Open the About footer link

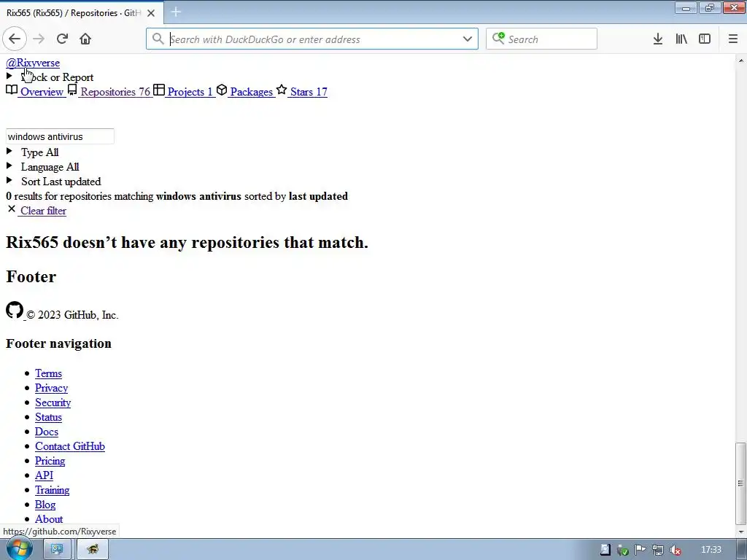click(x=49, y=519)
